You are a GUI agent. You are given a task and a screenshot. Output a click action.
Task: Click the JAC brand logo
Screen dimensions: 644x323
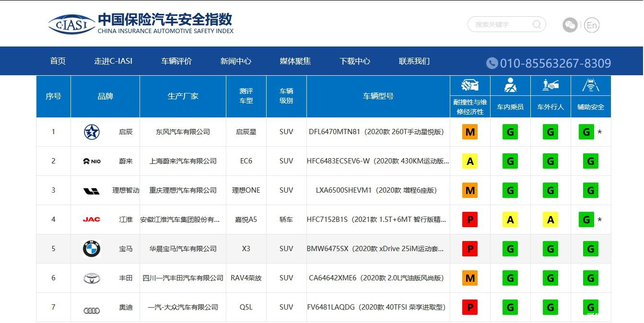coord(92,219)
